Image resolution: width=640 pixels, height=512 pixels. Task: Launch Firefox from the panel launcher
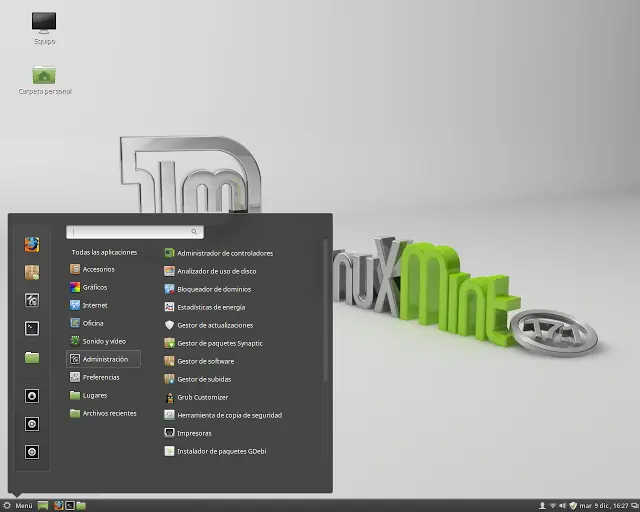pyautogui.click(x=59, y=505)
